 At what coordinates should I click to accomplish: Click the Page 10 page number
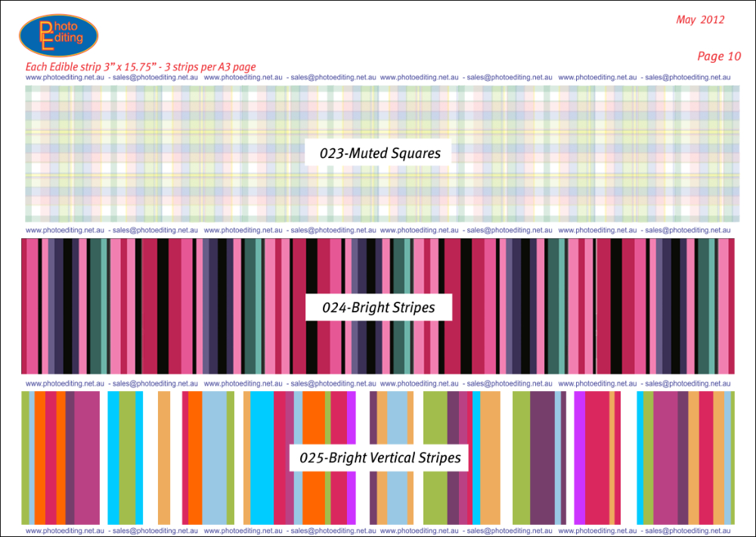tap(718, 56)
